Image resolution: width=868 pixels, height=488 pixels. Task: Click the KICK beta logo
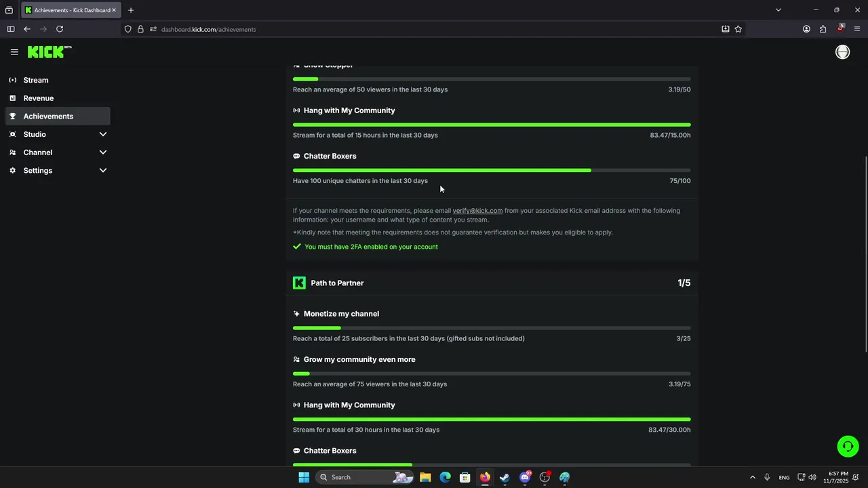[x=50, y=52]
